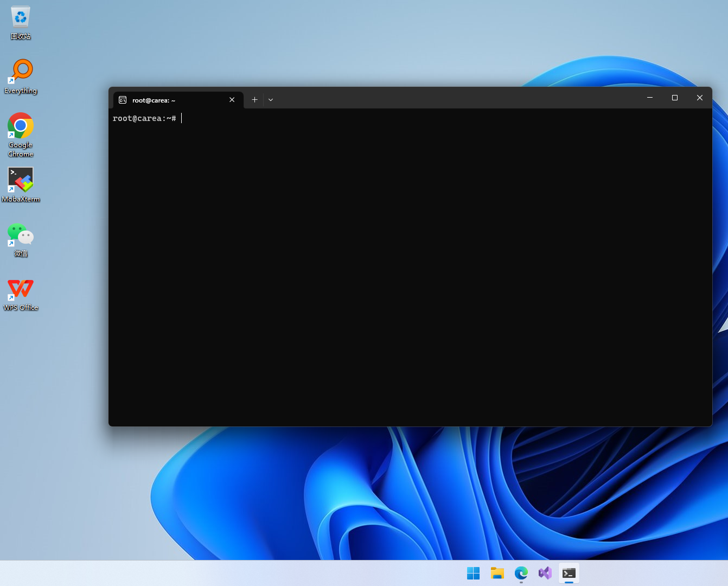Click the terminal icon in the tab
This screenshot has height=586, width=728.
click(123, 100)
